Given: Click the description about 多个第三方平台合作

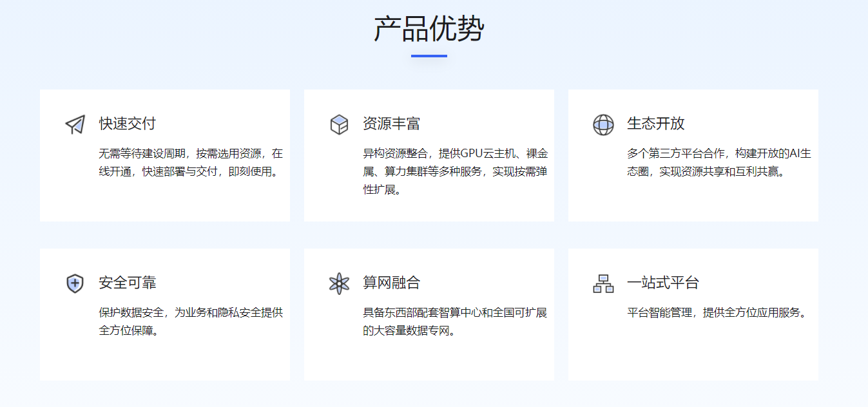Looking at the screenshot, I should tap(719, 163).
